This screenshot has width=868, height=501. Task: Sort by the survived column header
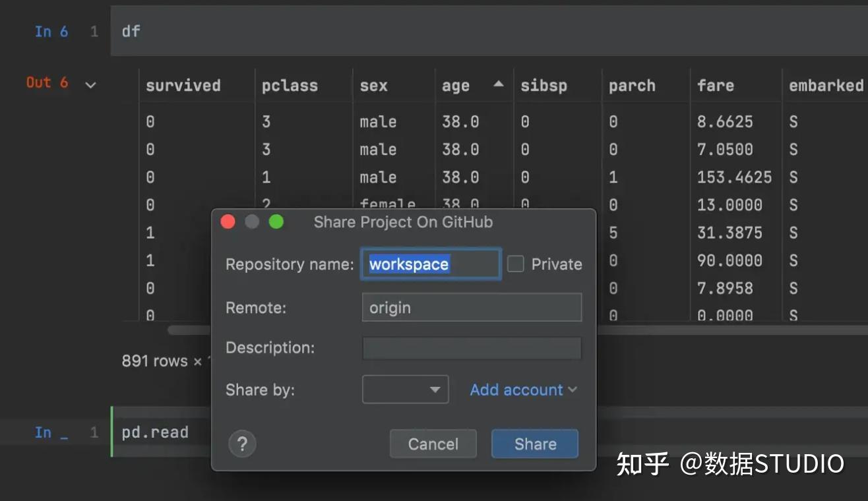click(183, 84)
